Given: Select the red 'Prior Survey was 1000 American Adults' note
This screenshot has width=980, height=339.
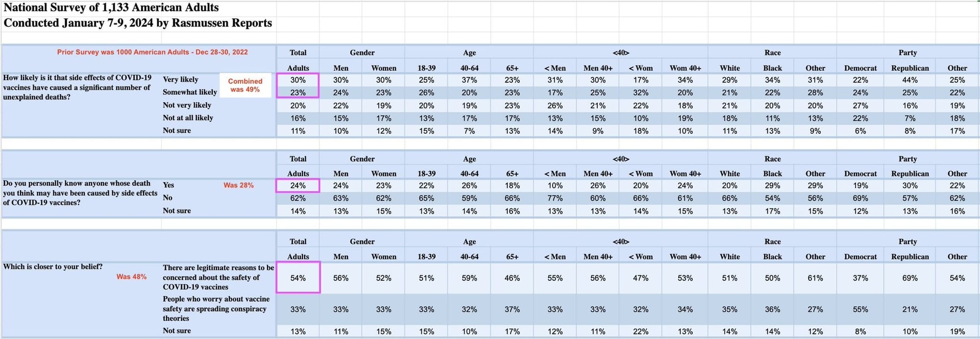Looking at the screenshot, I should [x=152, y=52].
